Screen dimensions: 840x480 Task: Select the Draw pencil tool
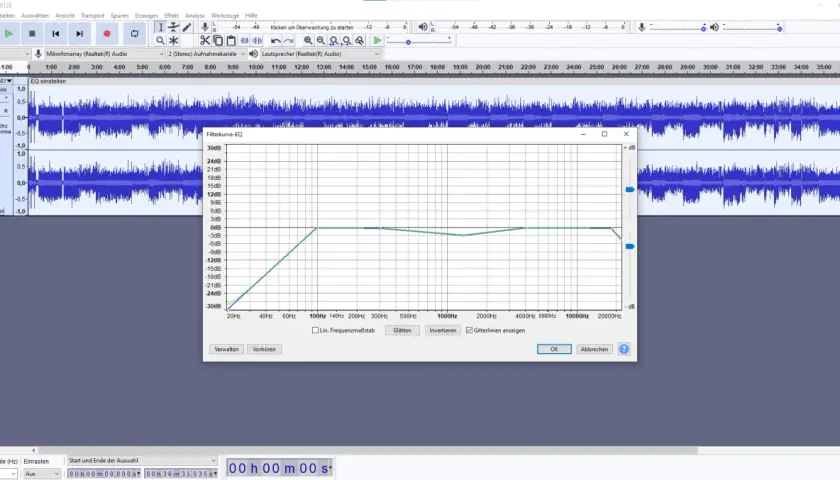coord(187,27)
